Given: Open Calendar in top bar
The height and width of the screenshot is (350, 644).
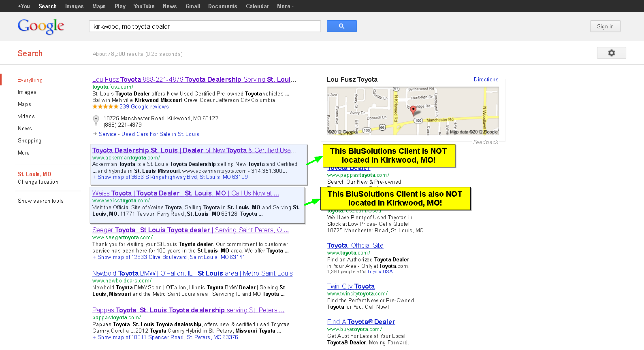Looking at the screenshot, I should coord(257,6).
